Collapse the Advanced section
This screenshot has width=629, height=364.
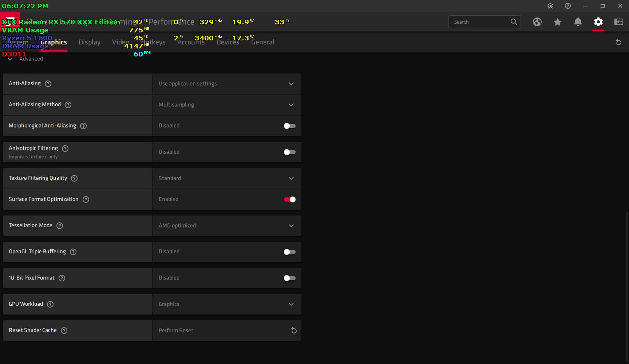click(11, 59)
